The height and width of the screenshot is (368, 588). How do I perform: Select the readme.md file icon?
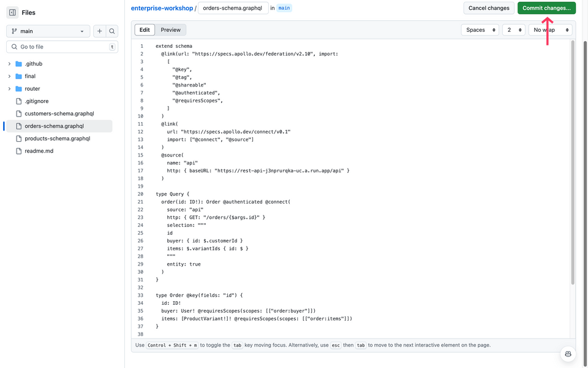(x=18, y=151)
